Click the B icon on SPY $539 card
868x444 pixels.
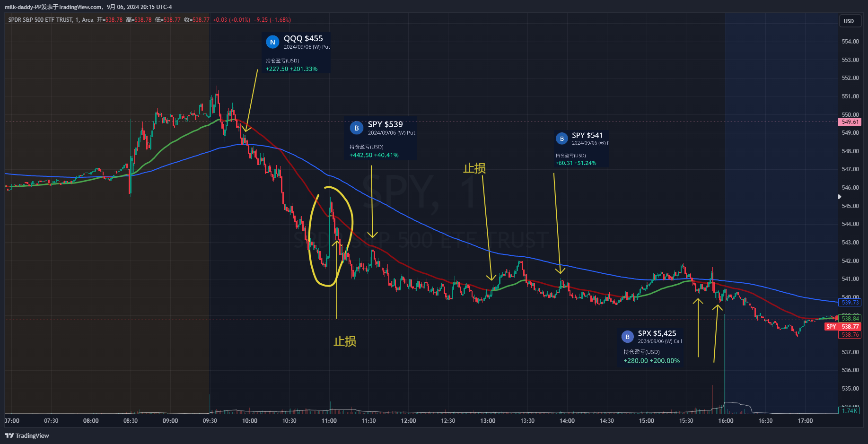coord(357,128)
